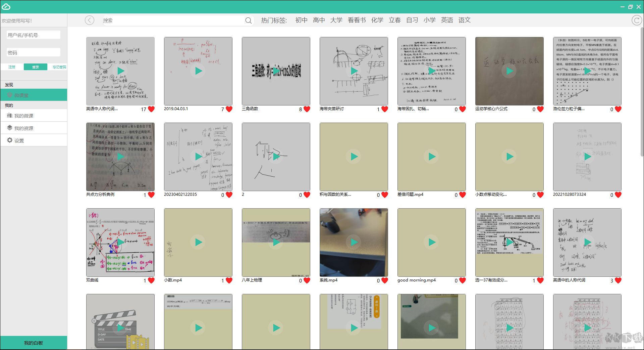Play the 积与因数的关系... video

click(x=354, y=157)
